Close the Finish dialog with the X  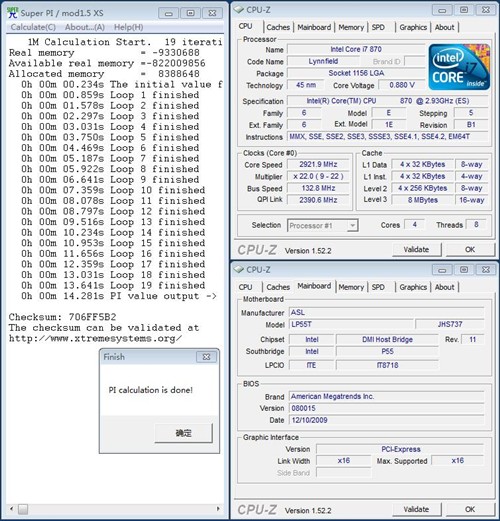pyautogui.click(x=206, y=357)
